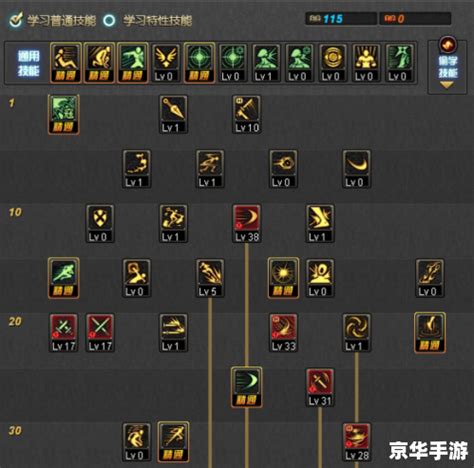Click the round orange icon above 偏学技能
The height and width of the screenshot is (468, 474).
(447, 45)
